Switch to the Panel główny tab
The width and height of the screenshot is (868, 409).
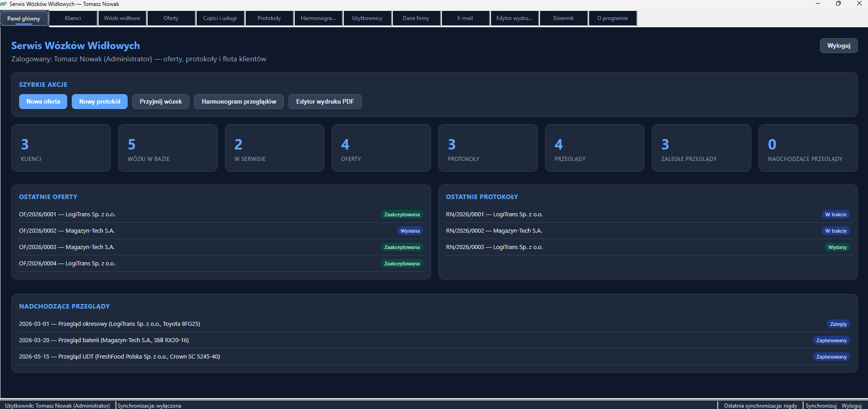pos(24,19)
